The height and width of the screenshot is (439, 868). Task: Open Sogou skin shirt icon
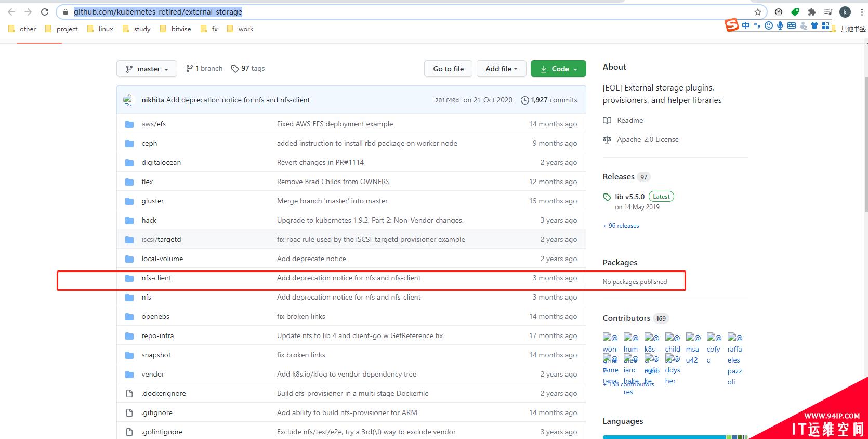click(814, 25)
